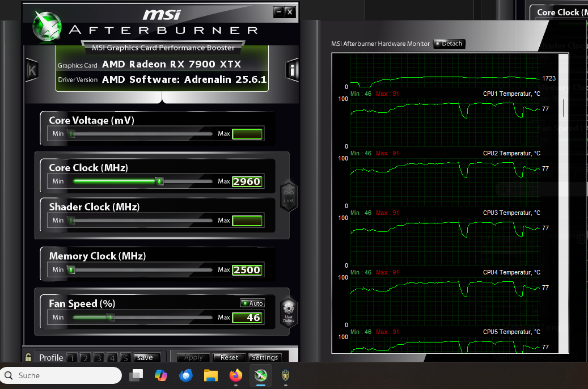Select profile slot 5

pyautogui.click(x=126, y=358)
